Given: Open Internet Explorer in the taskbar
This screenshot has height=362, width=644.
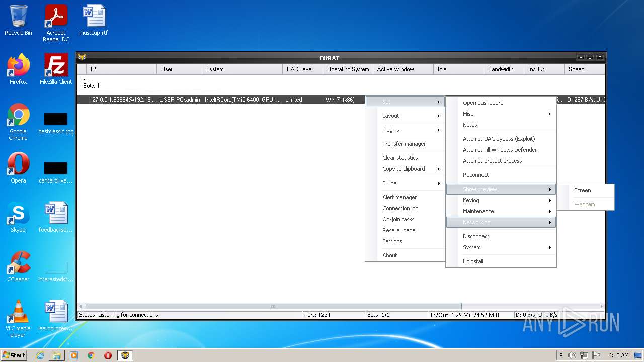Looking at the screenshot, I should tap(40, 355).
